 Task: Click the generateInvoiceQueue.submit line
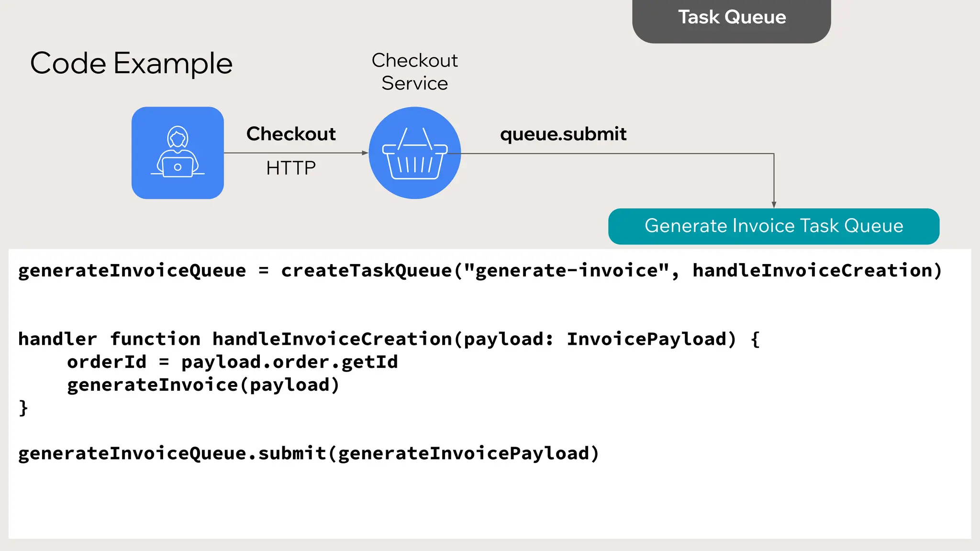pyautogui.click(x=308, y=453)
